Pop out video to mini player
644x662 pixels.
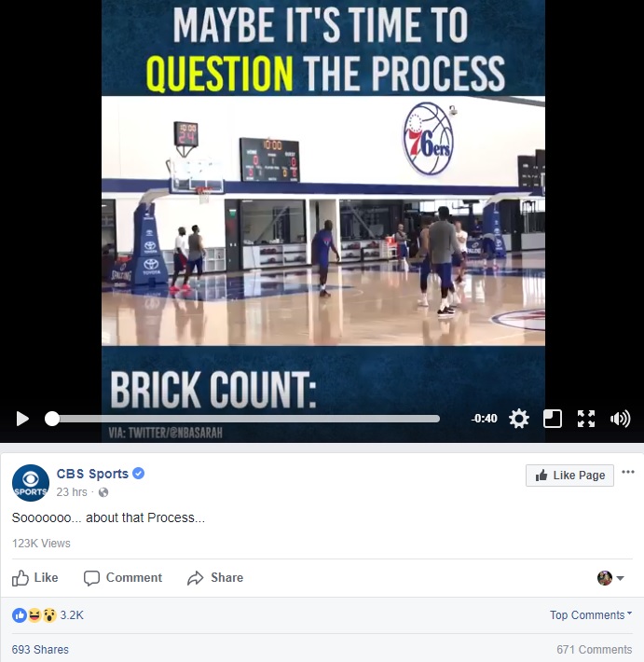click(552, 419)
